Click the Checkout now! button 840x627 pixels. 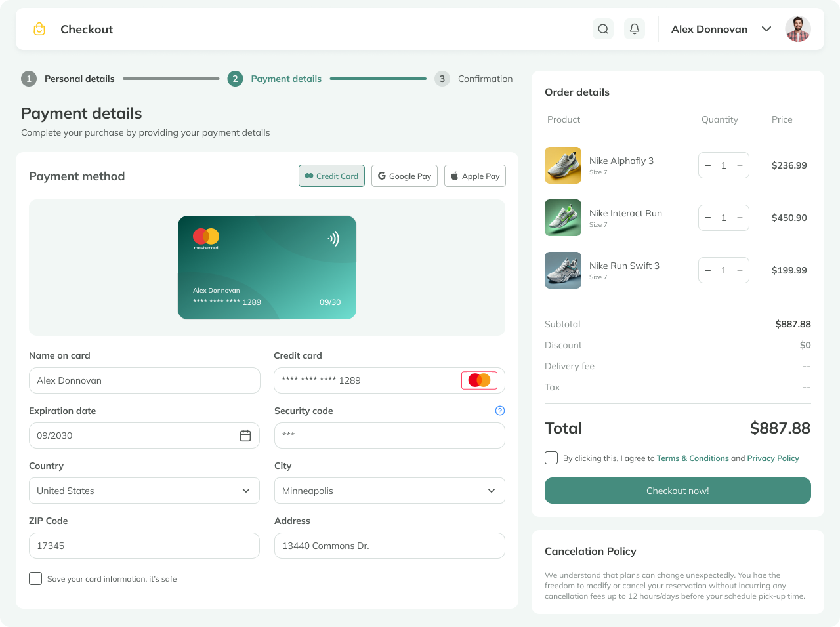click(678, 491)
